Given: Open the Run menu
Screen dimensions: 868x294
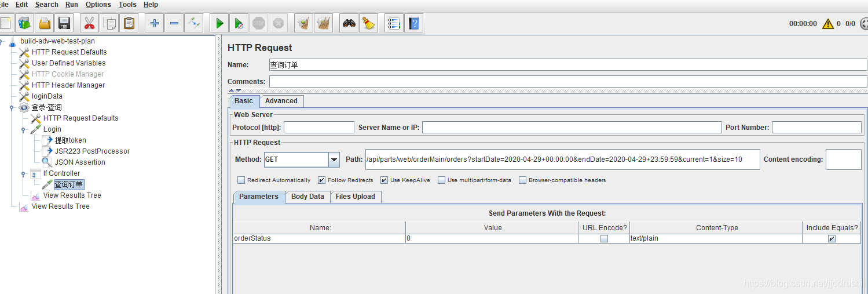Looking at the screenshot, I should point(72,5).
